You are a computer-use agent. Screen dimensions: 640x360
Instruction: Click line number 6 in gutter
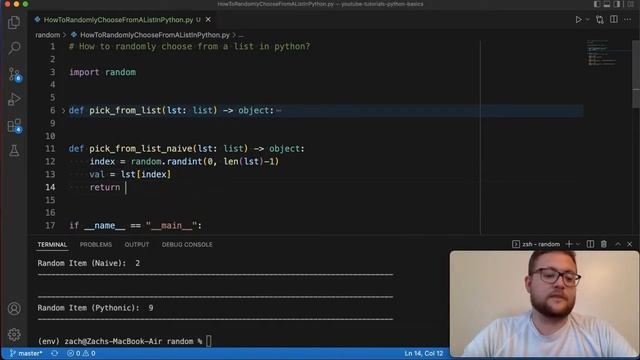click(53, 111)
